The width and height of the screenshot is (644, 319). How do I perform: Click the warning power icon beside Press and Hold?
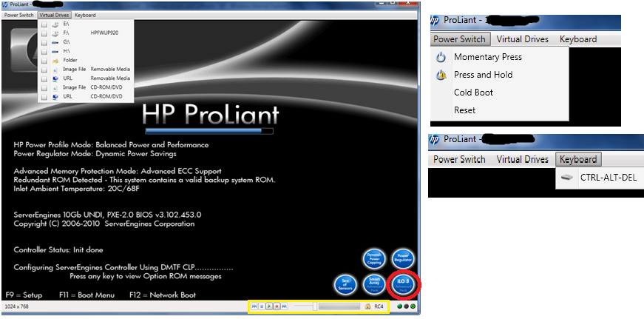[441, 75]
